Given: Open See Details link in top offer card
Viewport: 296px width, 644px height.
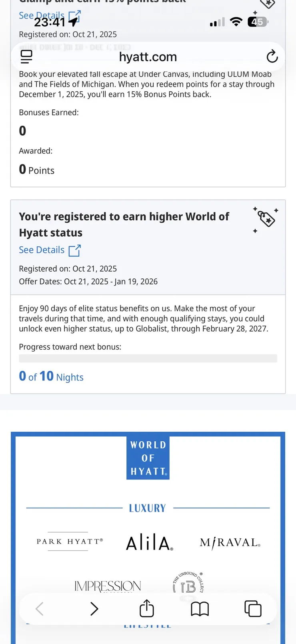Looking at the screenshot, I should (42, 15).
